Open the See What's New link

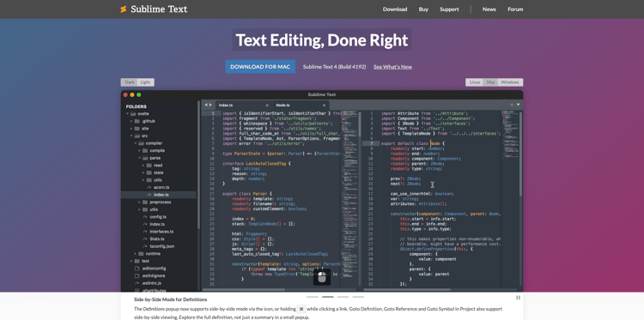392,67
